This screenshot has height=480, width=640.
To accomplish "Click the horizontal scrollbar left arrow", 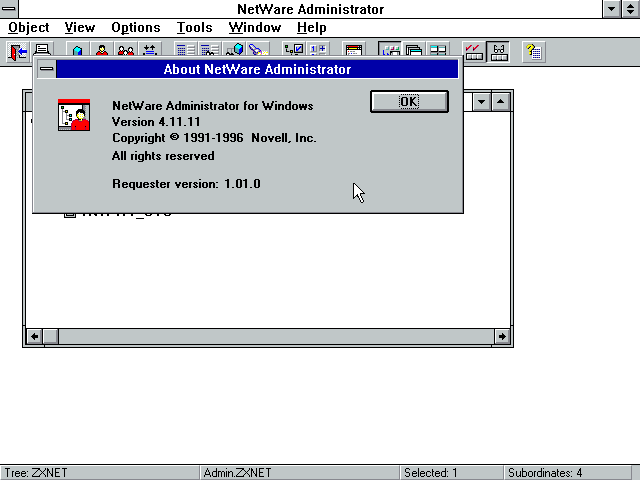I will tap(34, 337).
